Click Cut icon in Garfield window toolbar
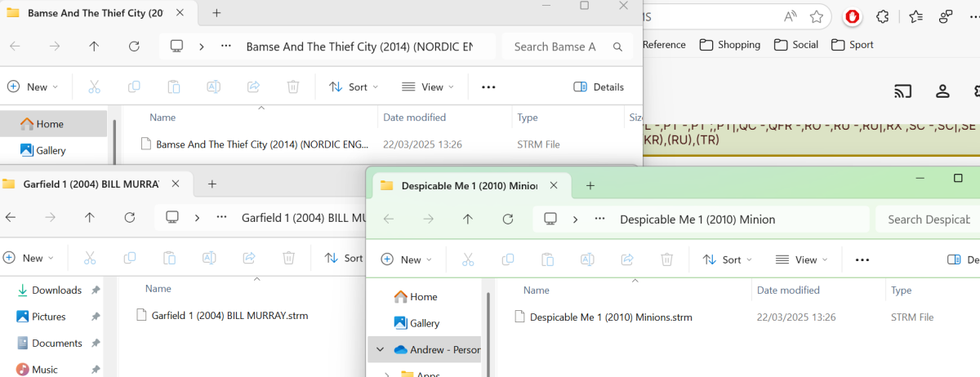 coord(90,258)
